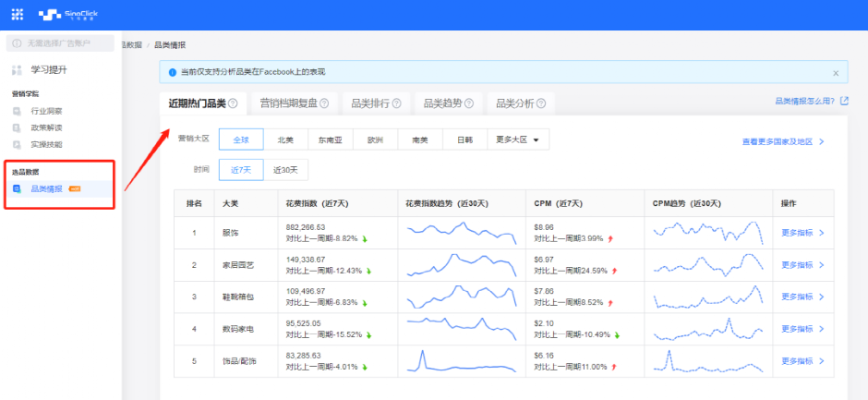Image resolution: width=868 pixels, height=400 pixels.
Task: Open external link icon next to 品类情报怎么用
Action: coord(844,101)
